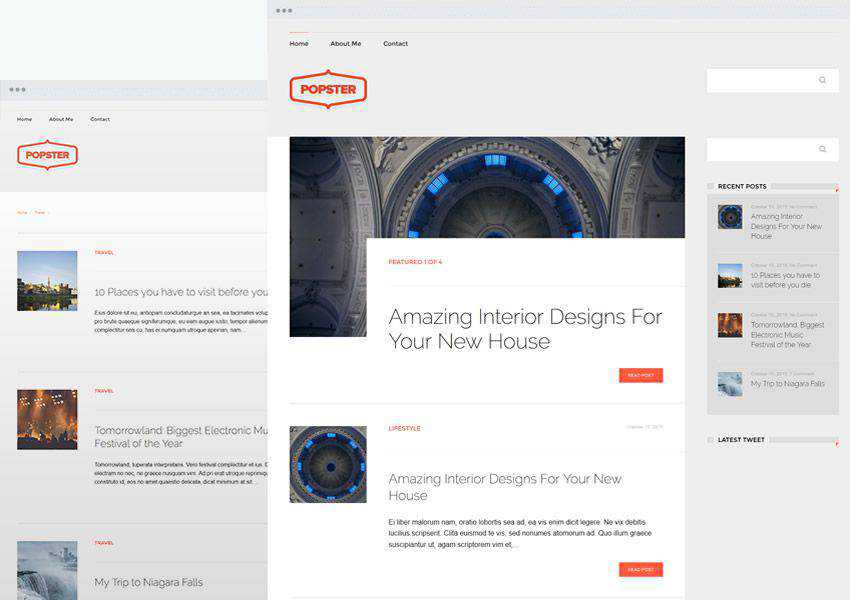This screenshot has height=600, width=850.
Task: Open the Tomorrowland thumbnail in Recent Posts
Action: tap(730, 325)
